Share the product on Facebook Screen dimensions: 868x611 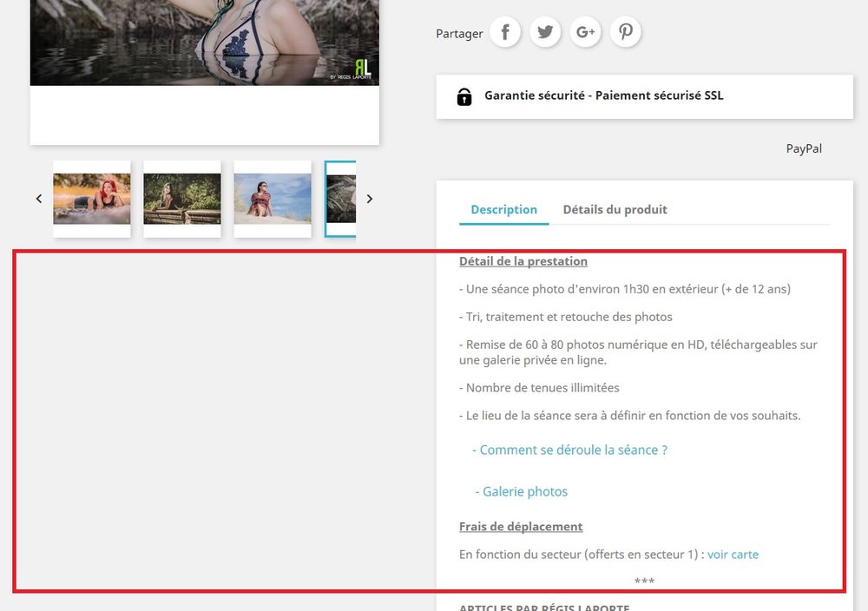point(505,31)
